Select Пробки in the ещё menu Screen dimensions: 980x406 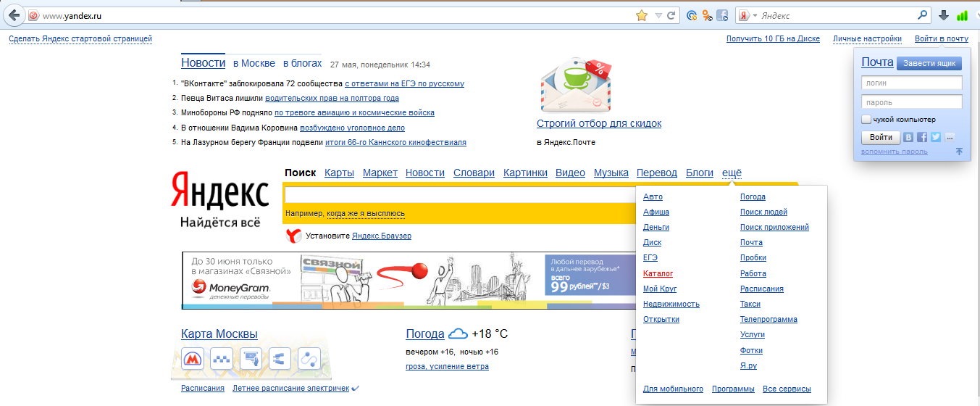pyautogui.click(x=753, y=258)
